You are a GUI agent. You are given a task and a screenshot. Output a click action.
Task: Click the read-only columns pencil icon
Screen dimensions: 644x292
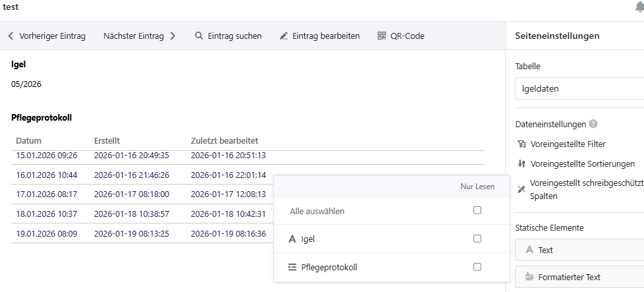(522, 189)
